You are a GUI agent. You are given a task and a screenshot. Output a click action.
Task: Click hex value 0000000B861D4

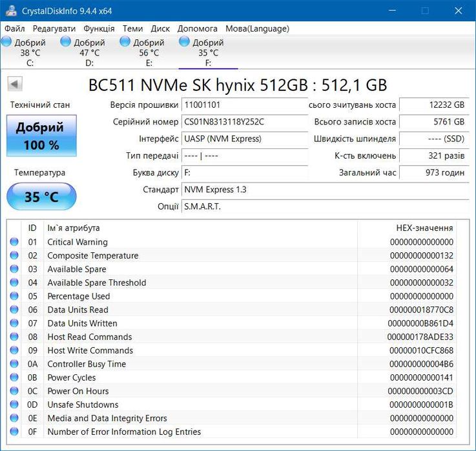click(x=420, y=323)
